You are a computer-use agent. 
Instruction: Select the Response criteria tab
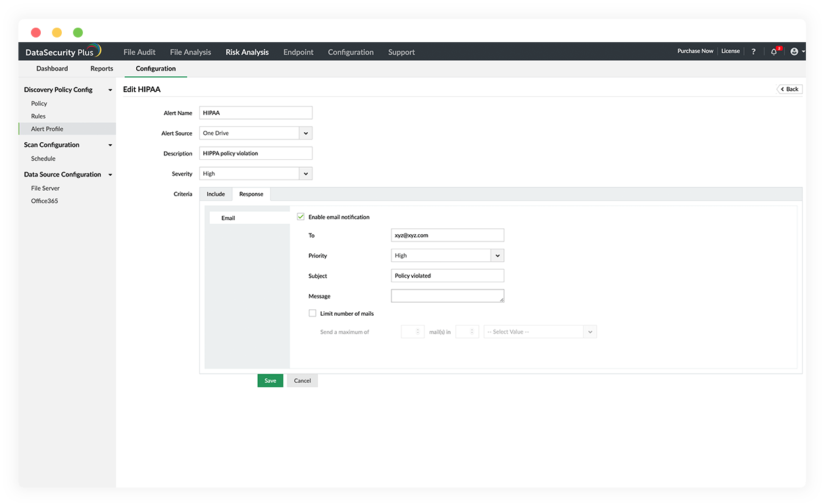click(251, 194)
